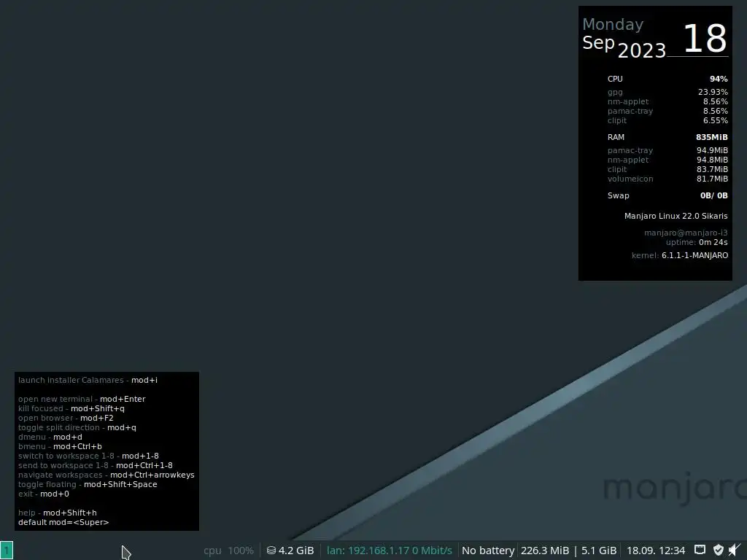Image resolution: width=747 pixels, height=560 pixels.
Task: Click the nm-applet 94.8MiB RAM row
Action: [x=667, y=160]
